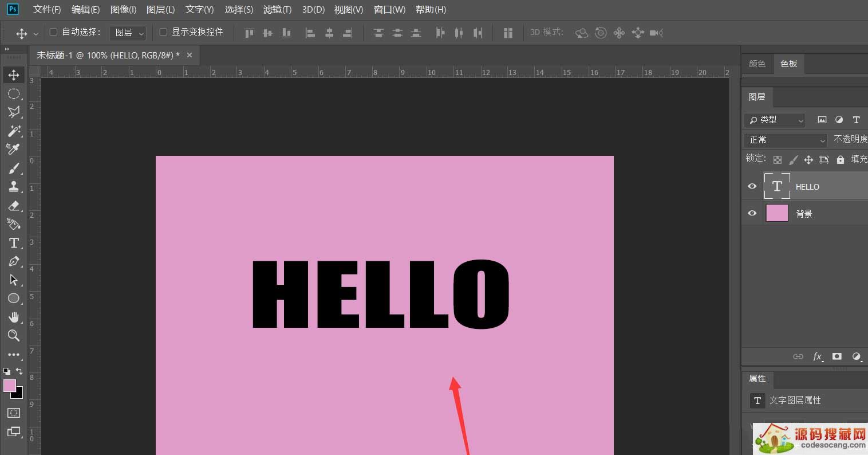Click the 图层 layers panel tab

(757, 97)
